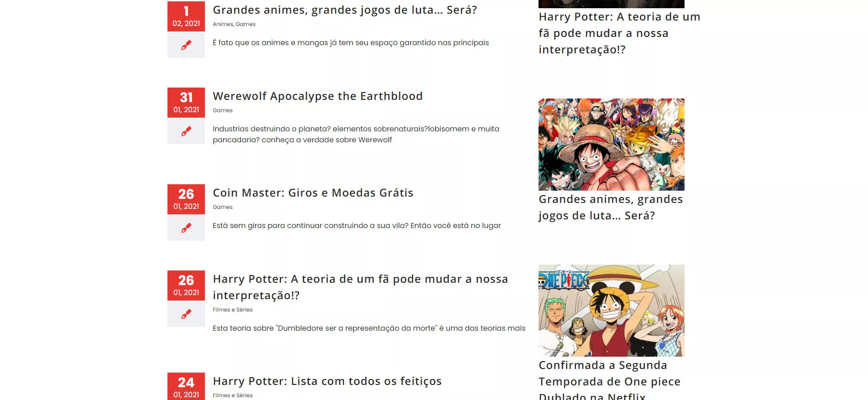868x400 pixels.
Task: Open the sidebar link Confirmada a Segunda Temporada de One piece
Action: pyautogui.click(x=610, y=381)
